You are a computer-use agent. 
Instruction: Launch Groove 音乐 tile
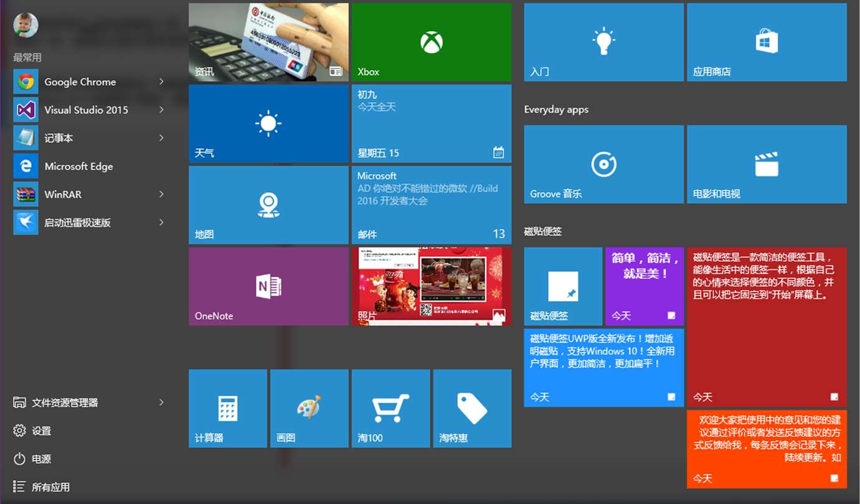click(x=604, y=164)
